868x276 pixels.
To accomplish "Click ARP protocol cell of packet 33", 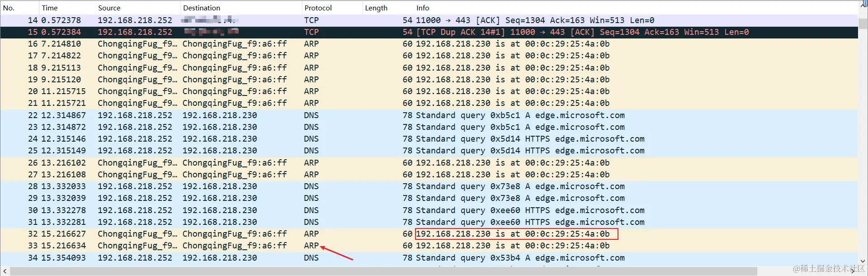I will click(311, 246).
